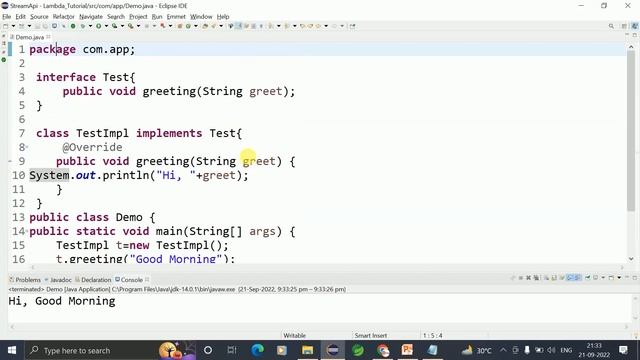Switch to the Javadoc tab
The height and width of the screenshot is (360, 640).
point(58,280)
